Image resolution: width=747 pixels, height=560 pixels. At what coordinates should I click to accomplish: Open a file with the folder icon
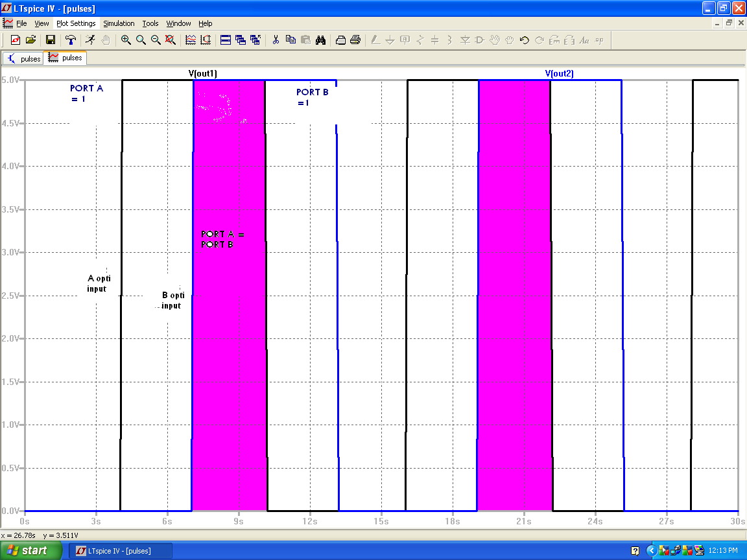(30, 40)
